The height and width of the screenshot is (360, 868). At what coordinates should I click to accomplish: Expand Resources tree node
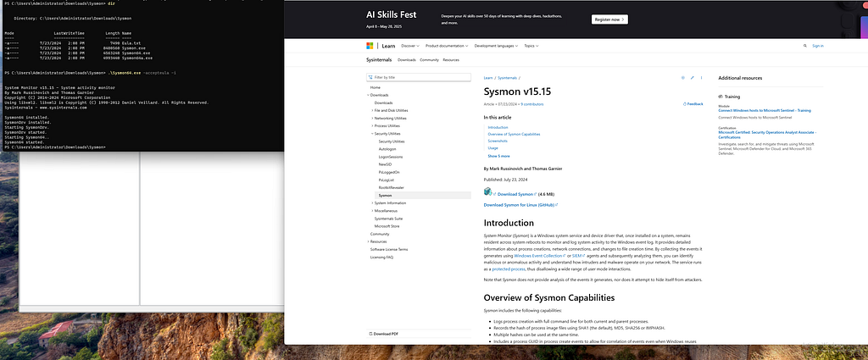(368, 241)
